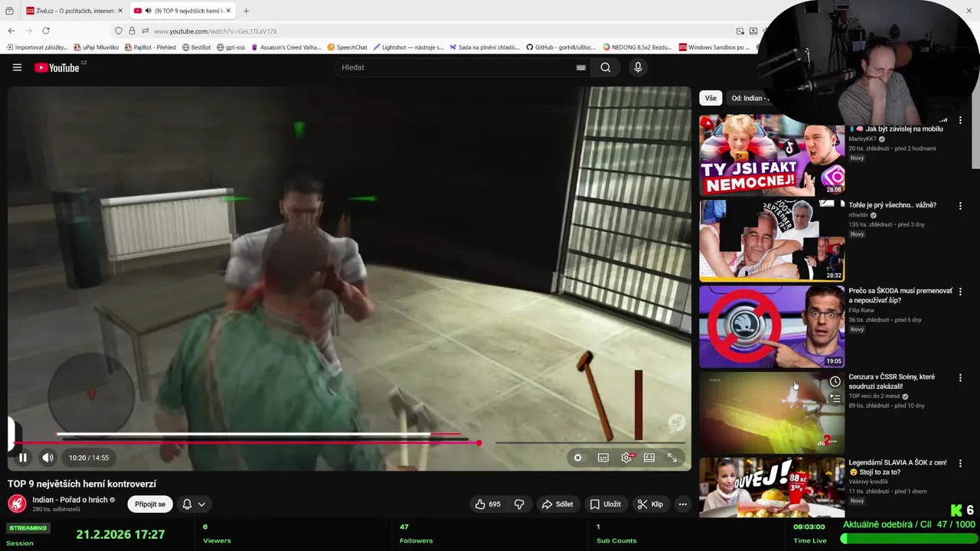Open the GitHub gorhill/uBlock bookmark
The height and width of the screenshot is (551, 980).
(560, 47)
